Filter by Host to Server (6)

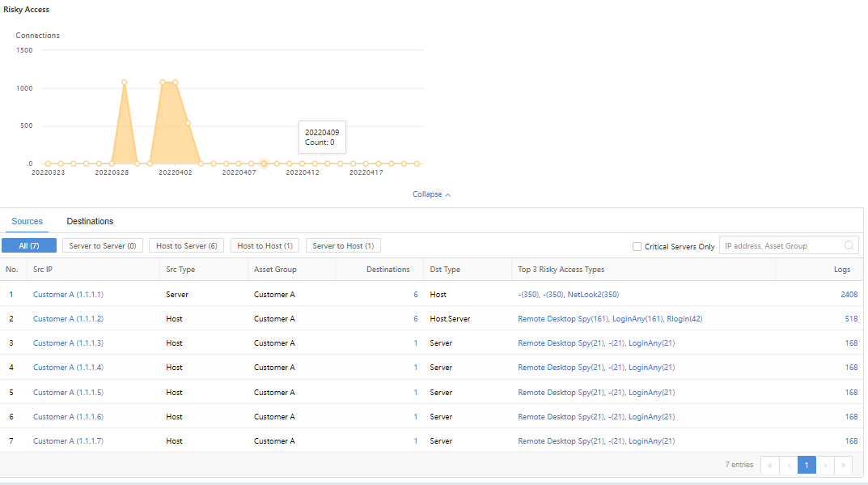coord(186,245)
